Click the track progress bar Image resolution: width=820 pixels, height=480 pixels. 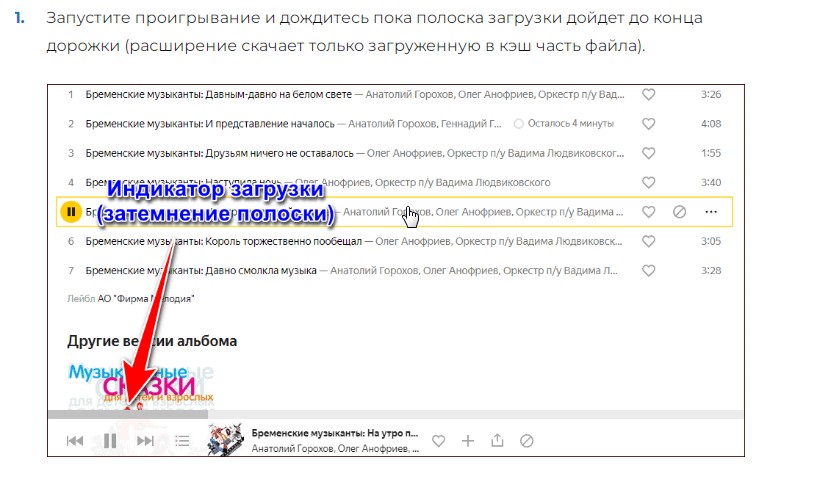tap(395, 415)
